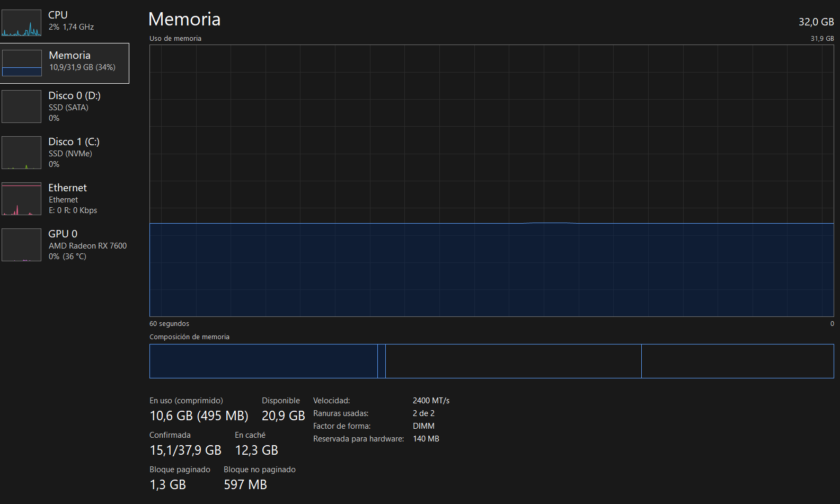
Task: Click the large memory usage graph
Action: pyautogui.click(x=491, y=181)
